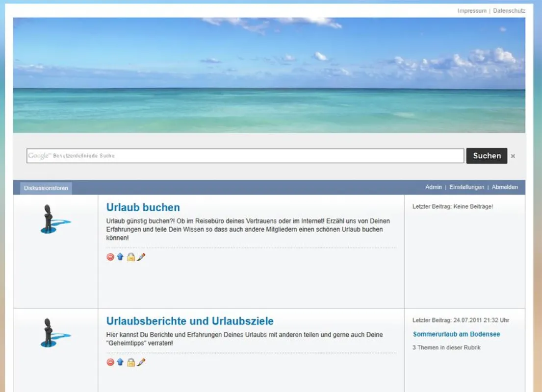Select the text '3 Themen in dieser Rubrik'
This screenshot has height=392, width=542.
446,347
